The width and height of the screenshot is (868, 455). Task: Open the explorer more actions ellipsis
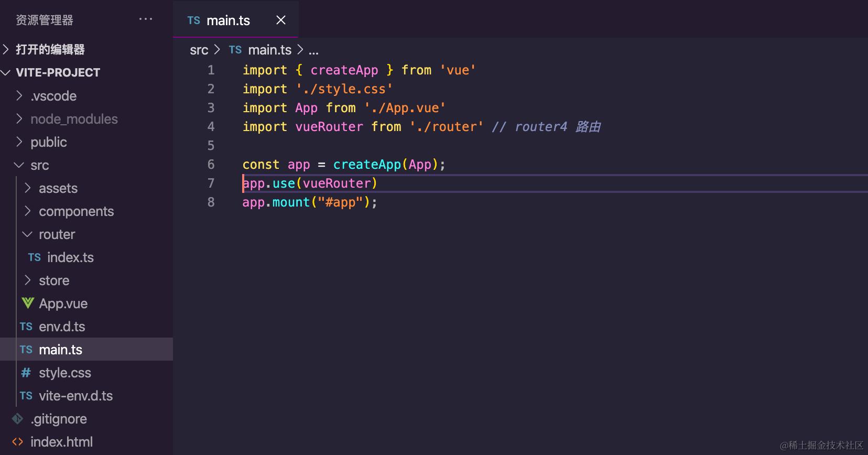coord(145,20)
